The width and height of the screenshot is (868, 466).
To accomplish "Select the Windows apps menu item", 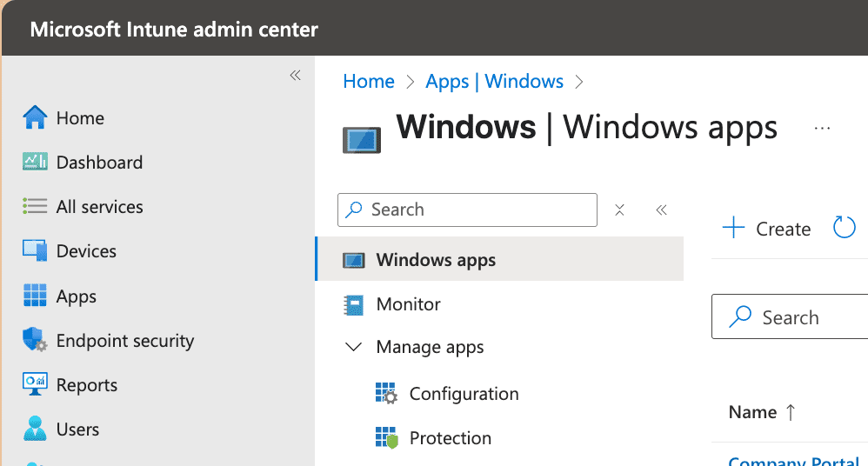I will click(436, 260).
